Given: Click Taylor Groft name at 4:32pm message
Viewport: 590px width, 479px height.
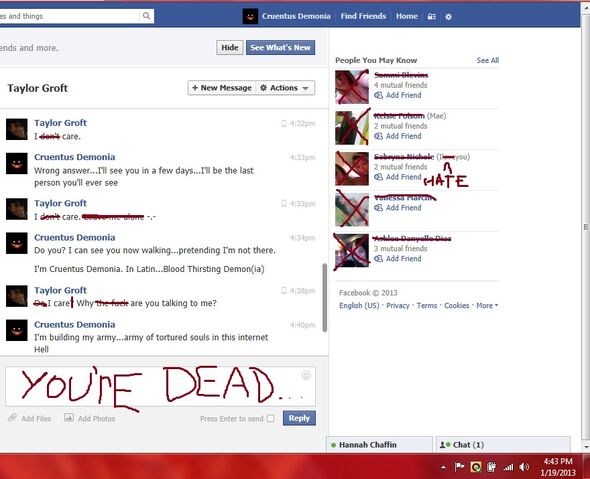Looking at the screenshot, I should pyautogui.click(x=60, y=123).
